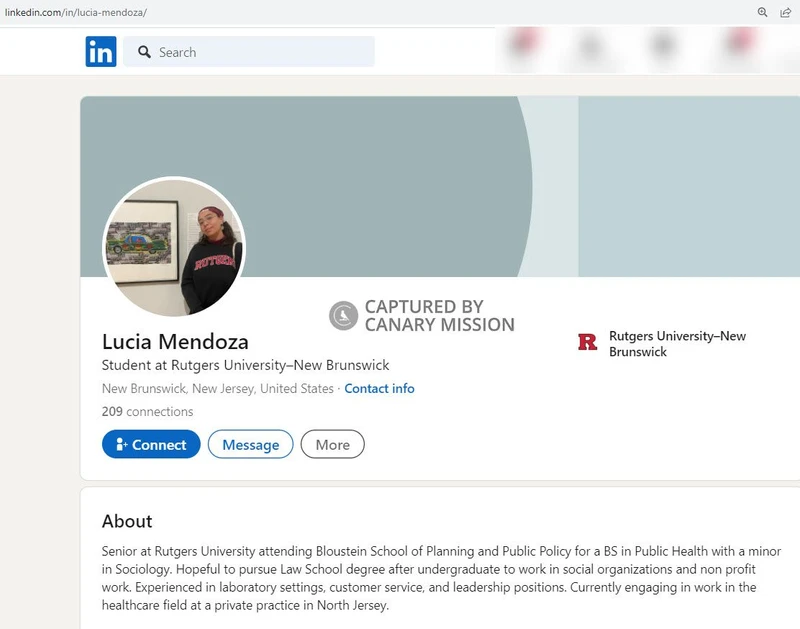
Task: Open the More options button
Action: 333,444
